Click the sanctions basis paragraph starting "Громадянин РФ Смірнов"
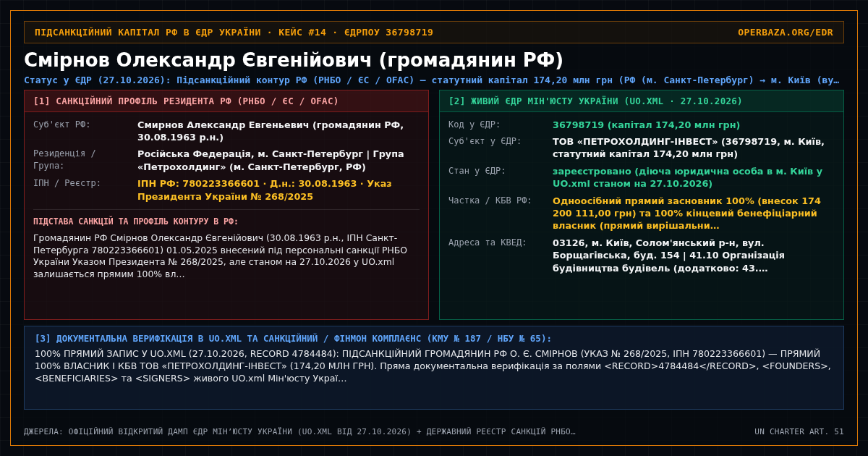The width and height of the screenshot is (868, 456). [x=221, y=256]
